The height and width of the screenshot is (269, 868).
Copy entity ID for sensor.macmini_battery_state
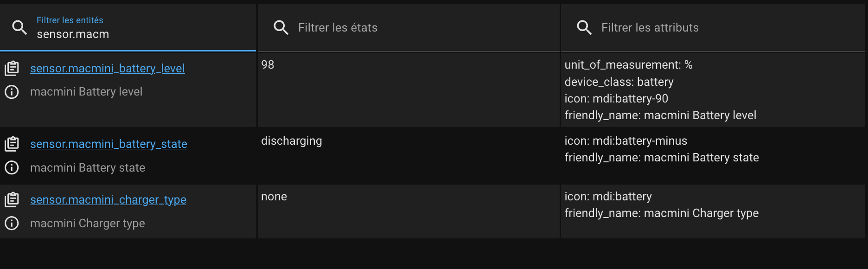[12, 144]
